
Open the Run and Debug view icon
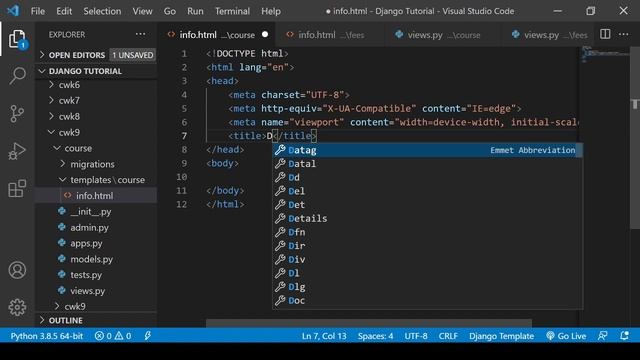coord(17,151)
